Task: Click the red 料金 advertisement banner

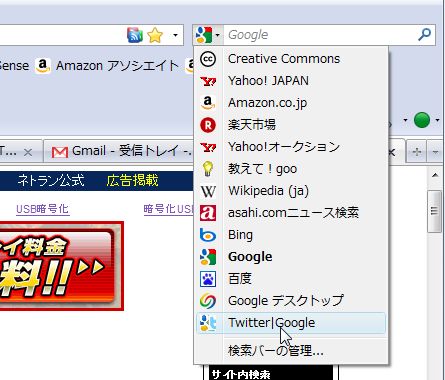Action: pos(62,266)
